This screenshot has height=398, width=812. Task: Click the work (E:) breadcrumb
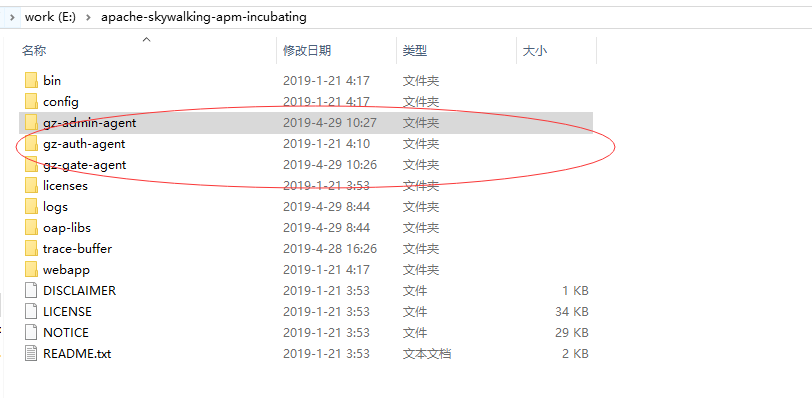pos(50,17)
